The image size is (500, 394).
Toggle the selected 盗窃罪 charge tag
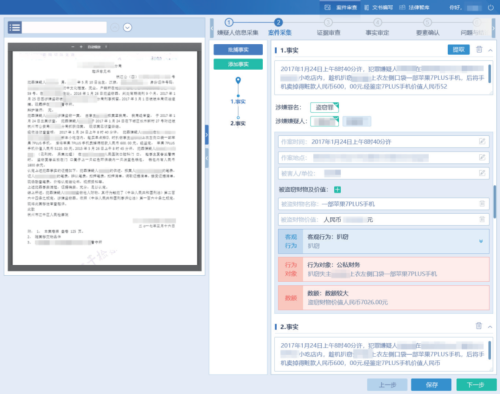[x=324, y=107]
